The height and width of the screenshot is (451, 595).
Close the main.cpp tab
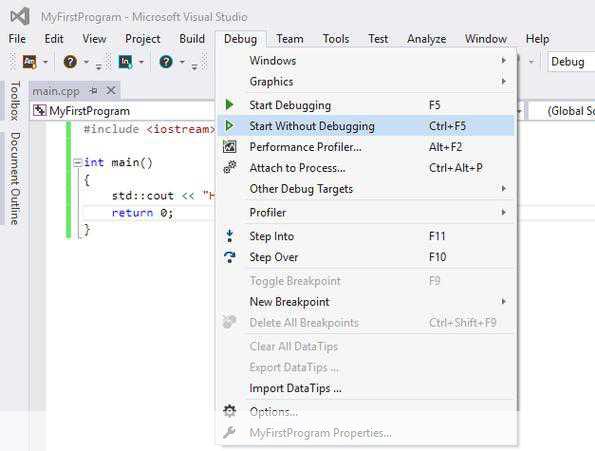tap(111, 91)
